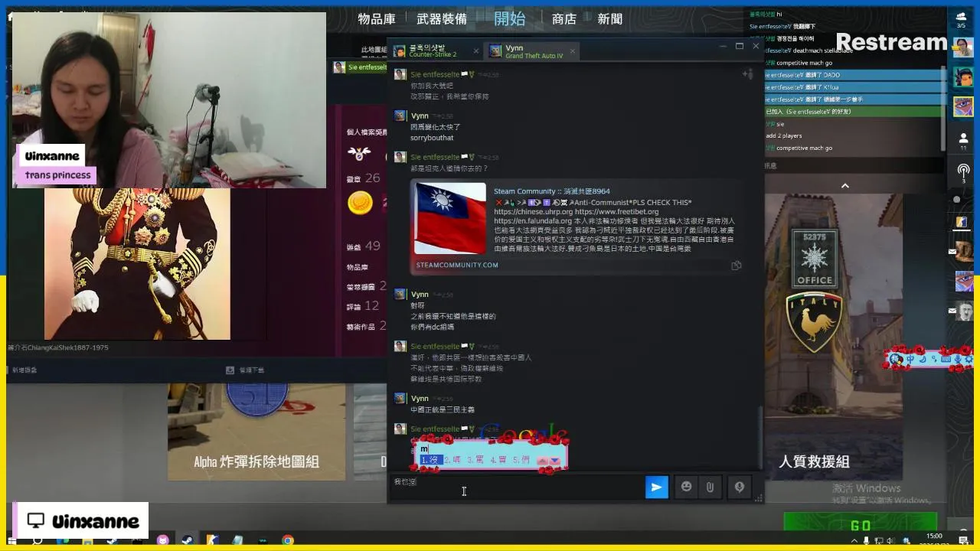Screen dimensions: 980x551
Task: Open the emoticon picker in Steam chat
Action: pos(686,487)
